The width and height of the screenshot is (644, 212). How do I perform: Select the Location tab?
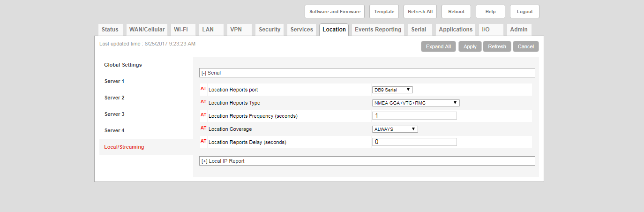[334, 30]
